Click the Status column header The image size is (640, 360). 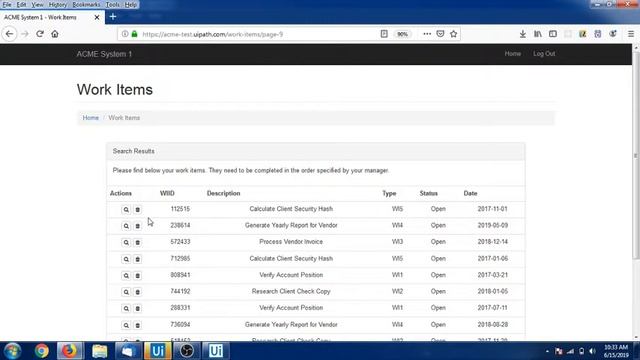pos(428,193)
